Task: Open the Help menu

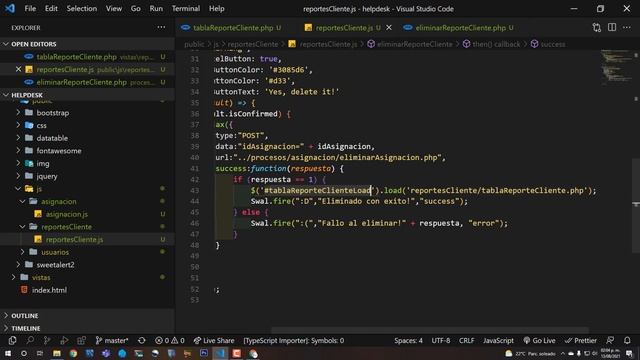Action: (217, 9)
